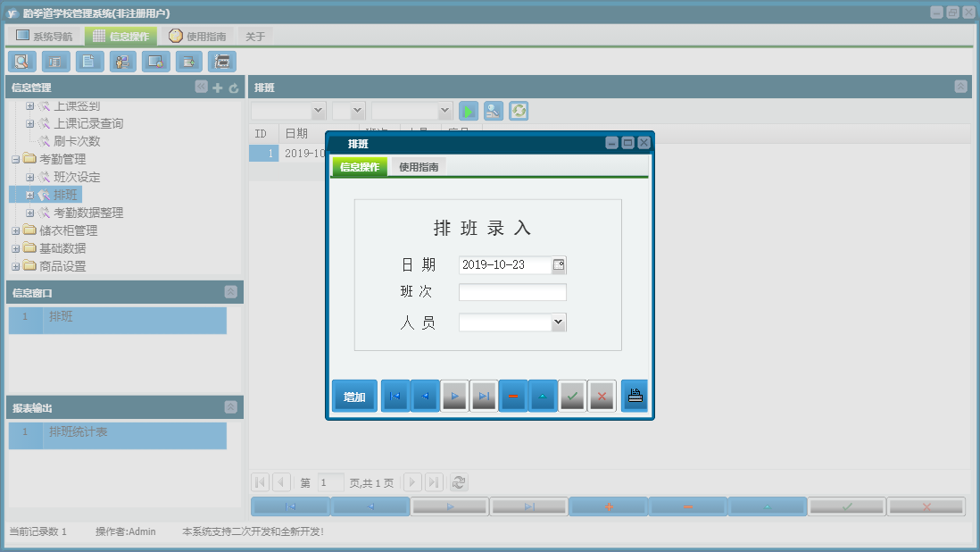Click orange minus delete button in bottom bar
The image size is (980, 552).
pos(687,506)
